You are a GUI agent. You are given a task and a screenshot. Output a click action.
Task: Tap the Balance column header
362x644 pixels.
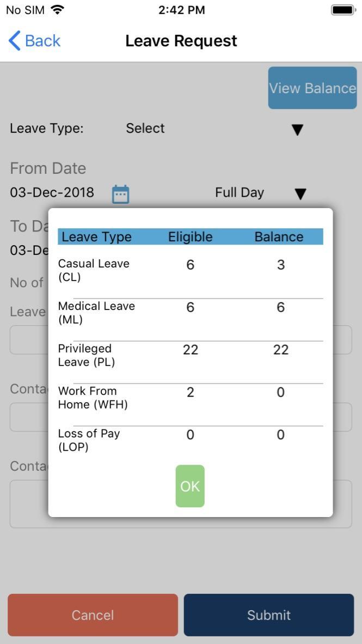tap(279, 237)
